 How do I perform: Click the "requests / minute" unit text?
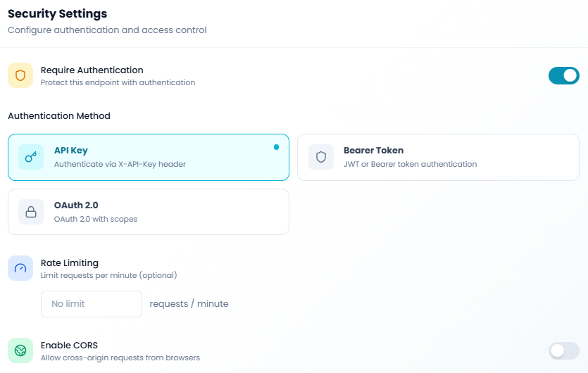click(x=189, y=304)
